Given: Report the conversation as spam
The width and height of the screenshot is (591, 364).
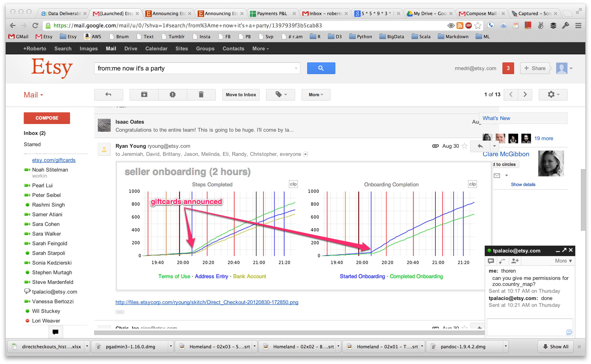Looking at the screenshot, I should [x=173, y=95].
